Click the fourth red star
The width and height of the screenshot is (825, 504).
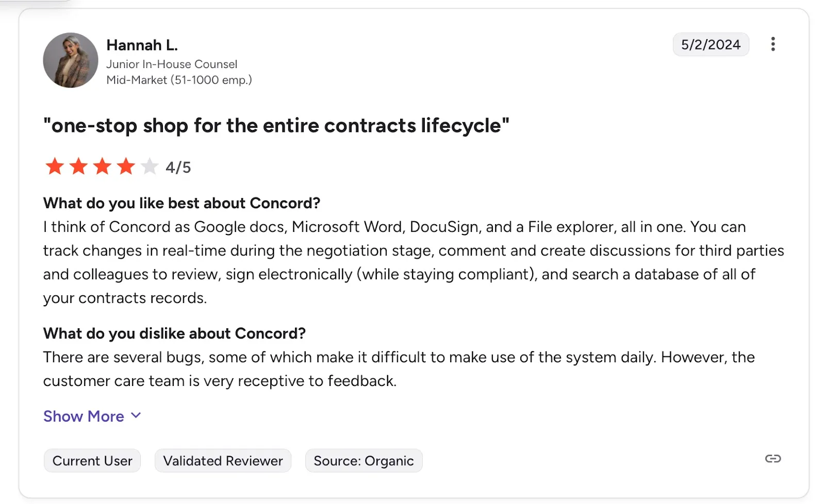126,166
